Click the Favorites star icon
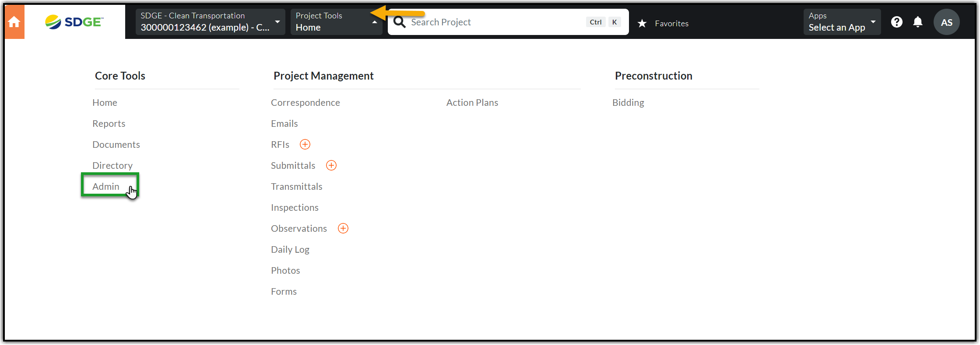The height and width of the screenshot is (345, 980). [x=642, y=24]
